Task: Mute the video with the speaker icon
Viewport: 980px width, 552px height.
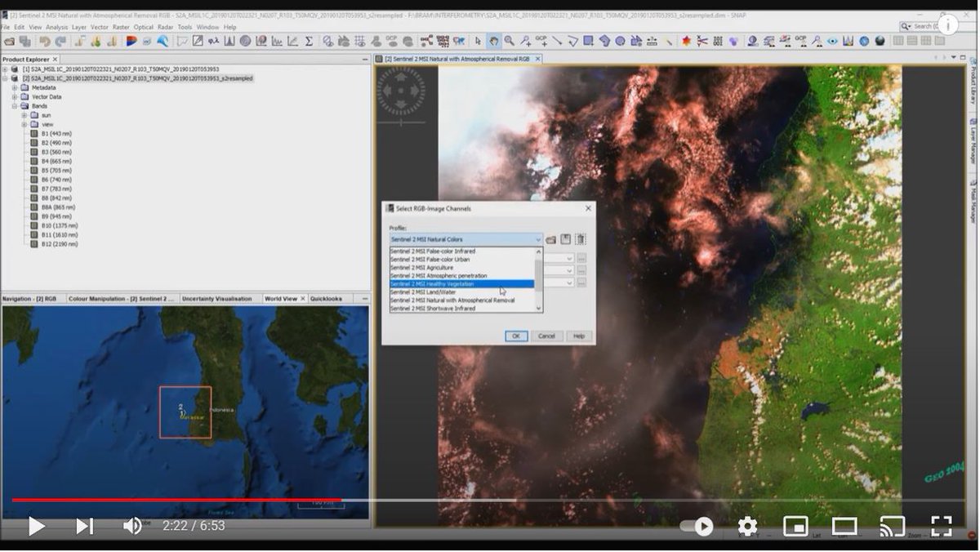Action: click(132, 526)
